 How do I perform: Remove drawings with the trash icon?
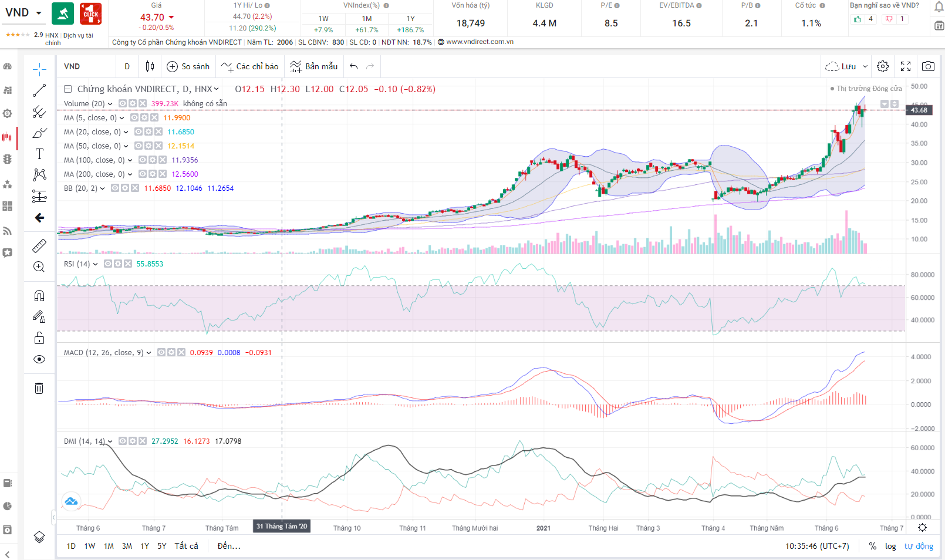pyautogui.click(x=39, y=388)
